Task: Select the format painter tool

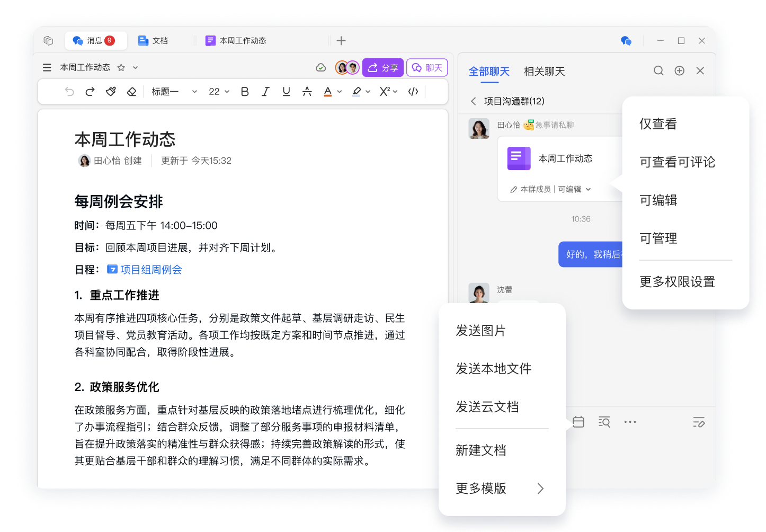Action: point(111,92)
